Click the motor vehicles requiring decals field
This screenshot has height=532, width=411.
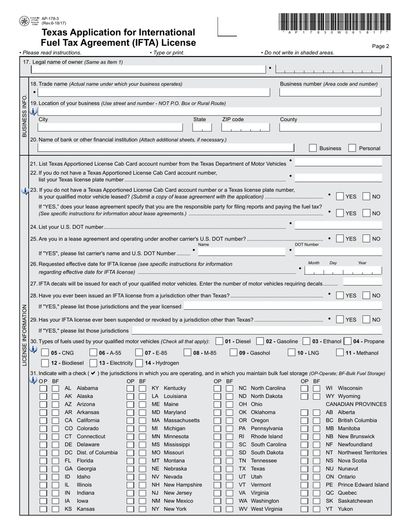click(363, 281)
